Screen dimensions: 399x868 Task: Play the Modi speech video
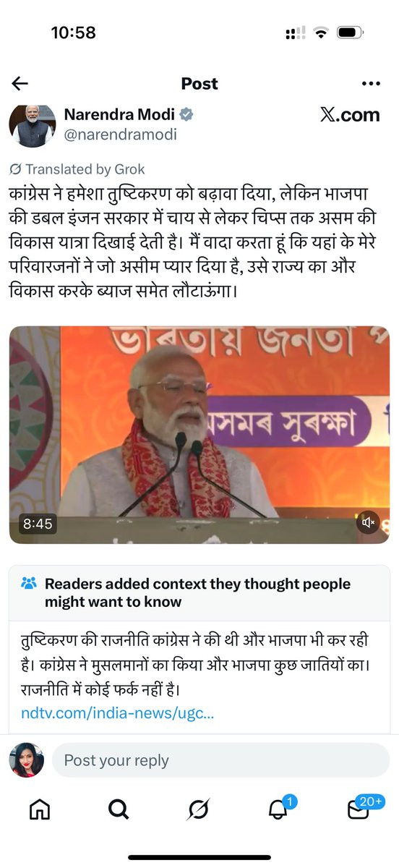click(x=199, y=435)
